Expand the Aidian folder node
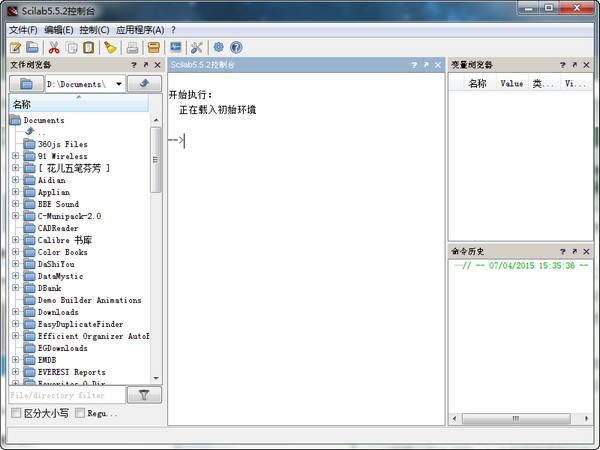 [x=15, y=180]
